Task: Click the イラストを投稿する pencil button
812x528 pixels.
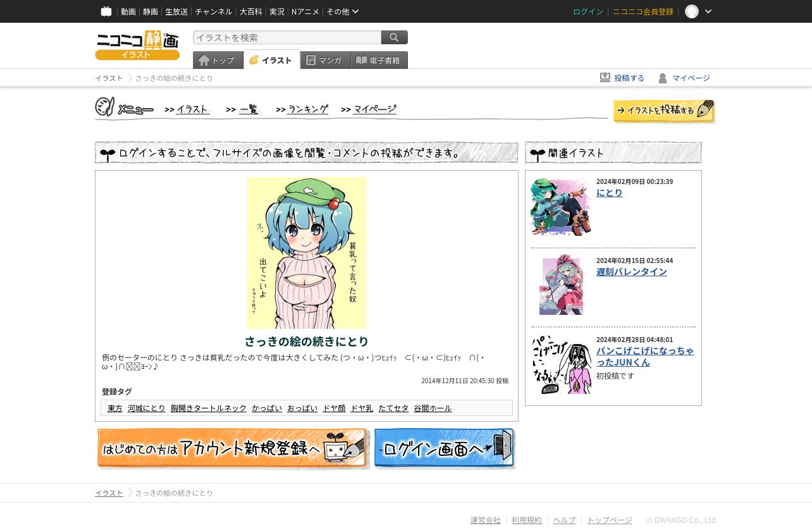Action: coord(664,111)
